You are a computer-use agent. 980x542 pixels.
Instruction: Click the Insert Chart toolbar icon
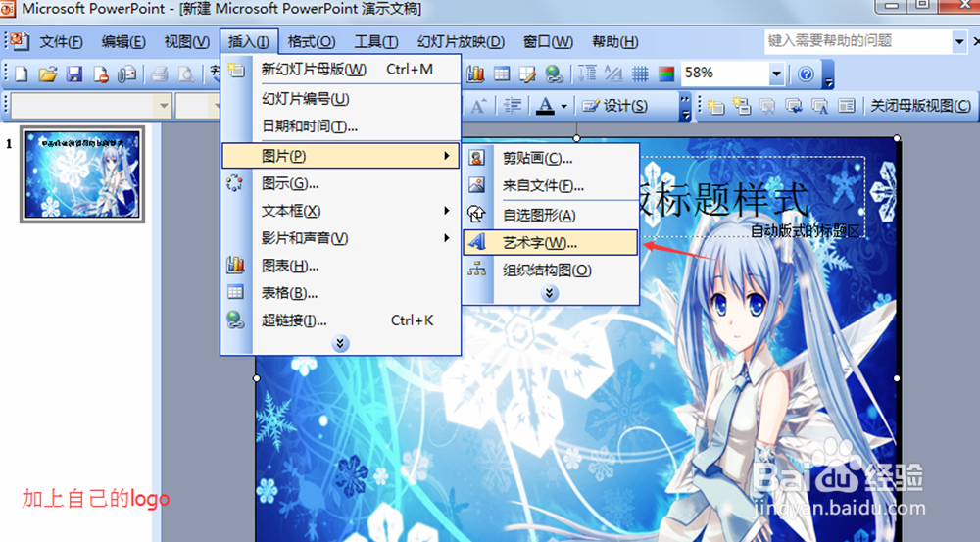475,74
